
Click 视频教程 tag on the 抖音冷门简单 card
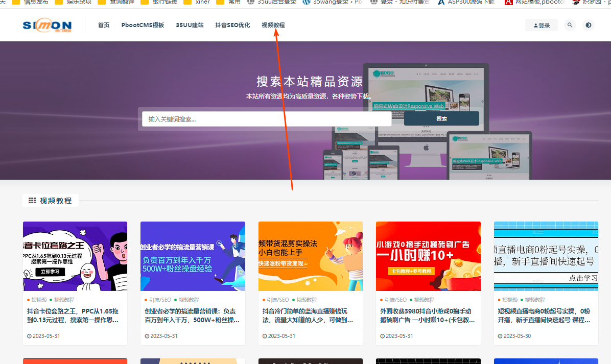click(x=307, y=300)
